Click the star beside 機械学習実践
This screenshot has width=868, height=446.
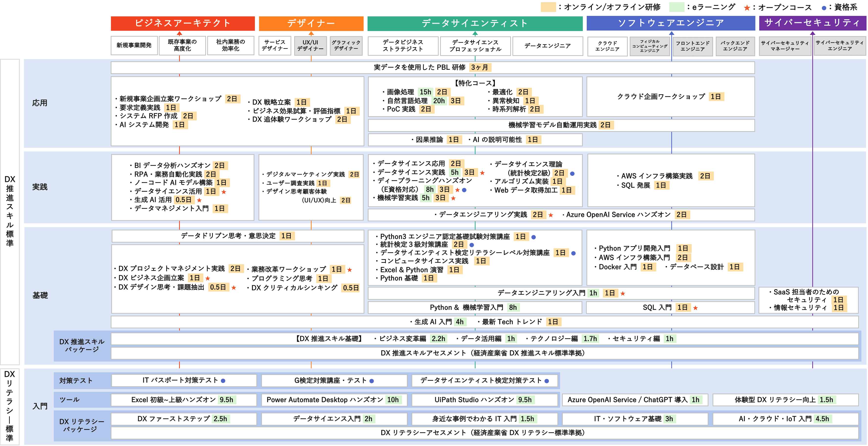[453, 198]
